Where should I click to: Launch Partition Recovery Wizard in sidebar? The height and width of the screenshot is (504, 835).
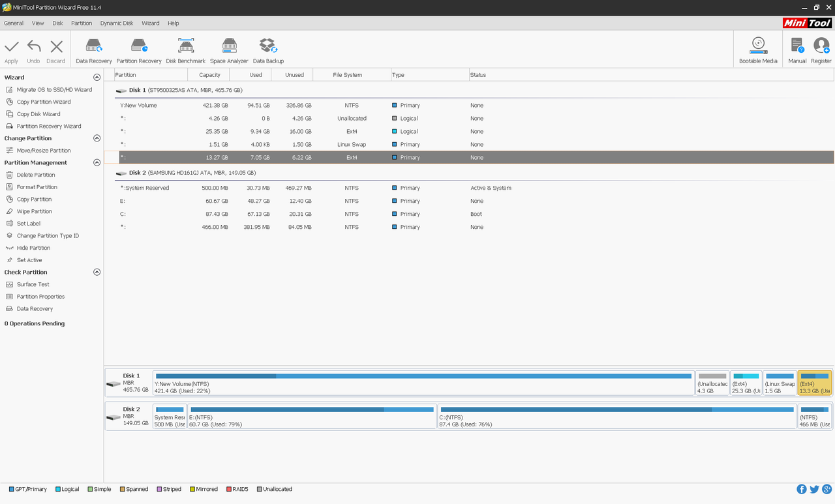tap(44, 126)
